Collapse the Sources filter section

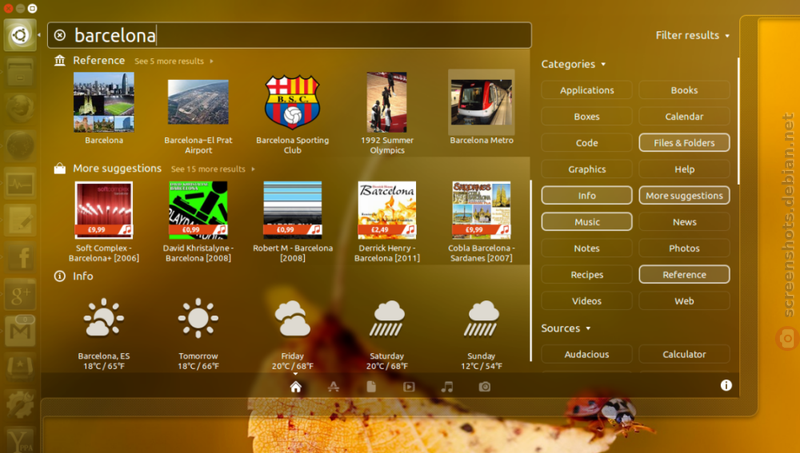click(x=566, y=328)
